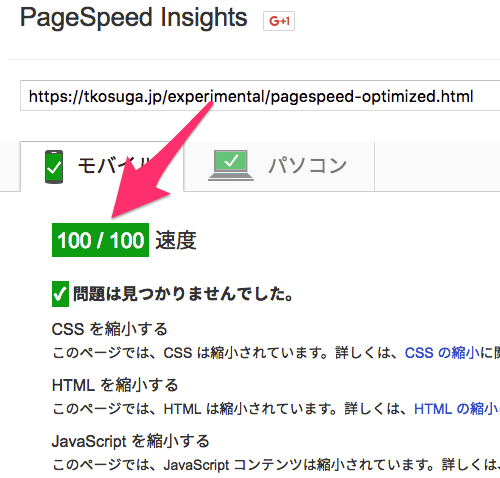Click the PageSpeed Insights title

[134, 17]
